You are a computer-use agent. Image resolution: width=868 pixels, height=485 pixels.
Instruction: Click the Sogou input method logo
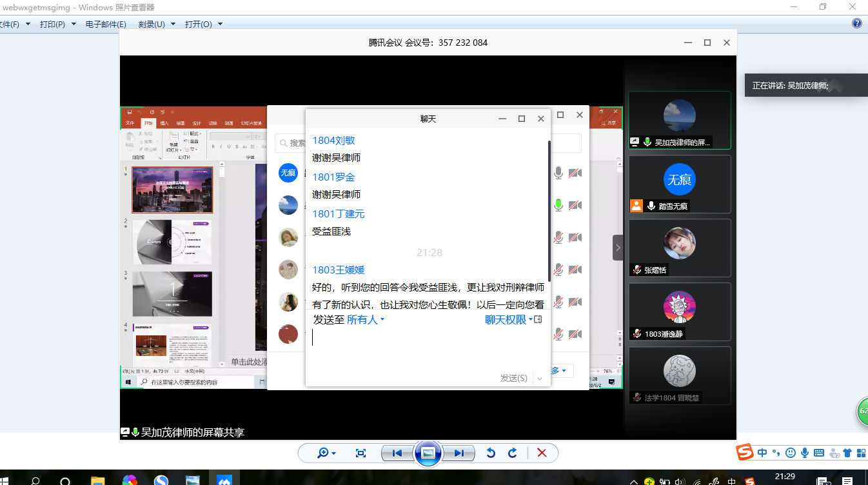click(745, 453)
